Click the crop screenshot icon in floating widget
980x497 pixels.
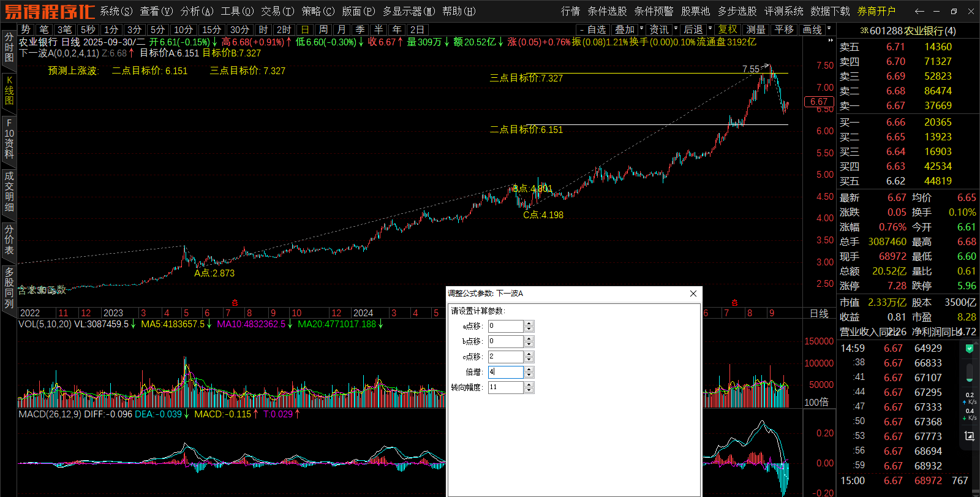click(x=969, y=436)
